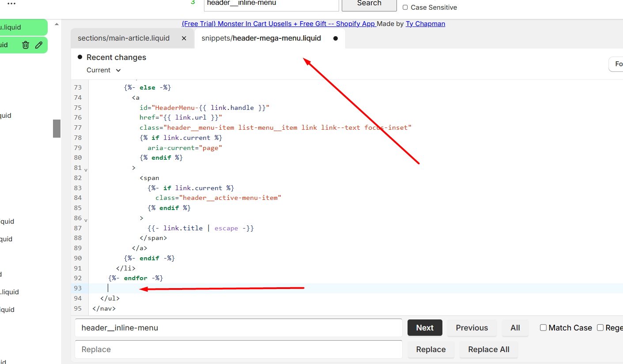Click the {{- link.title | escape -}} line

[201, 228]
